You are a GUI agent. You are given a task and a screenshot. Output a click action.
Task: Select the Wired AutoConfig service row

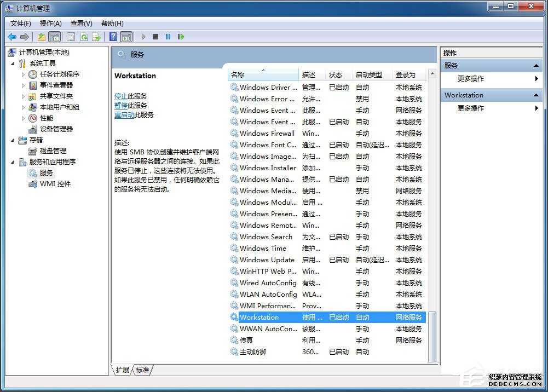click(327, 283)
